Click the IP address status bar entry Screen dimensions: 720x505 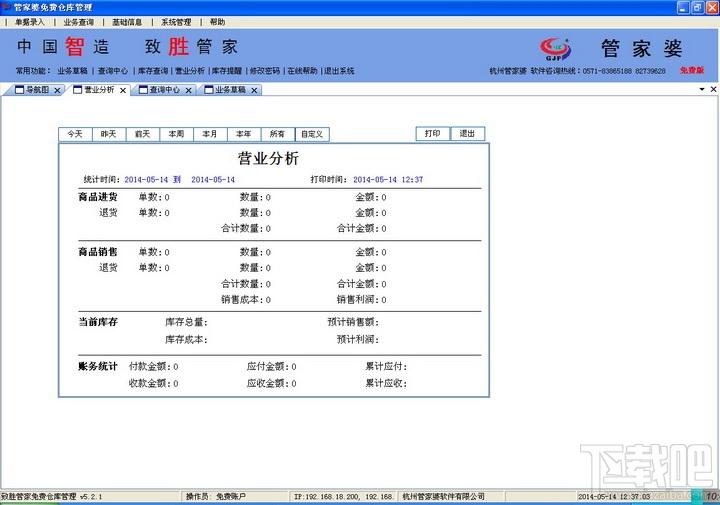[344, 496]
